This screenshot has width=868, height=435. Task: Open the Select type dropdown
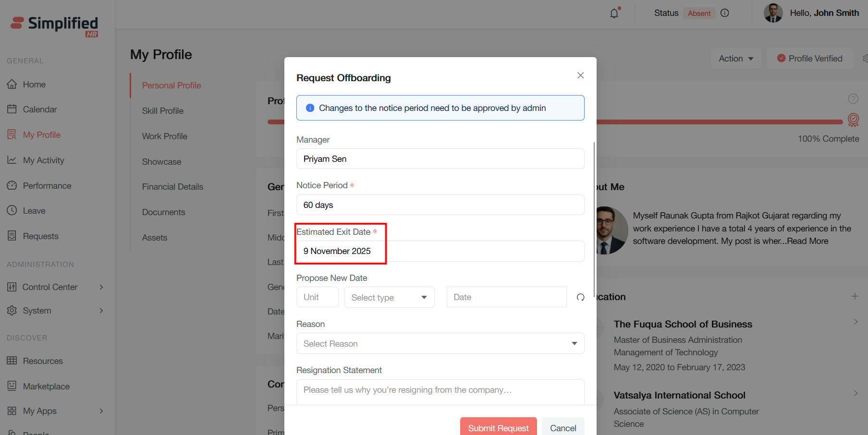[x=389, y=297]
